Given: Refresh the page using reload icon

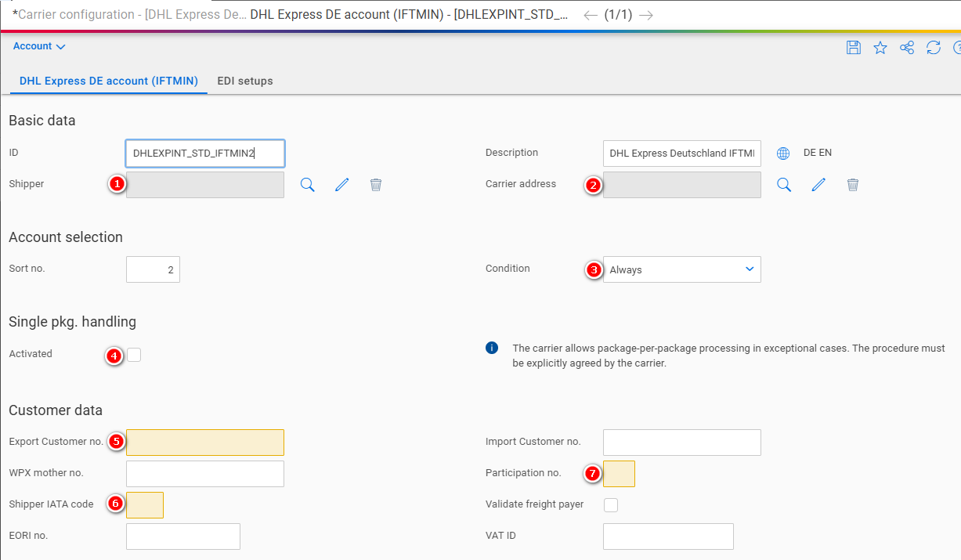Looking at the screenshot, I should click(x=934, y=48).
